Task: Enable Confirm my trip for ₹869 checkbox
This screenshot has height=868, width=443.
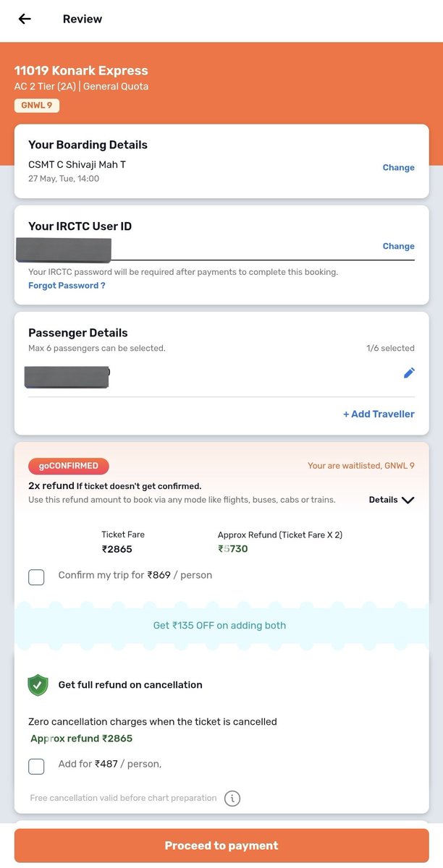Action: pos(36,576)
